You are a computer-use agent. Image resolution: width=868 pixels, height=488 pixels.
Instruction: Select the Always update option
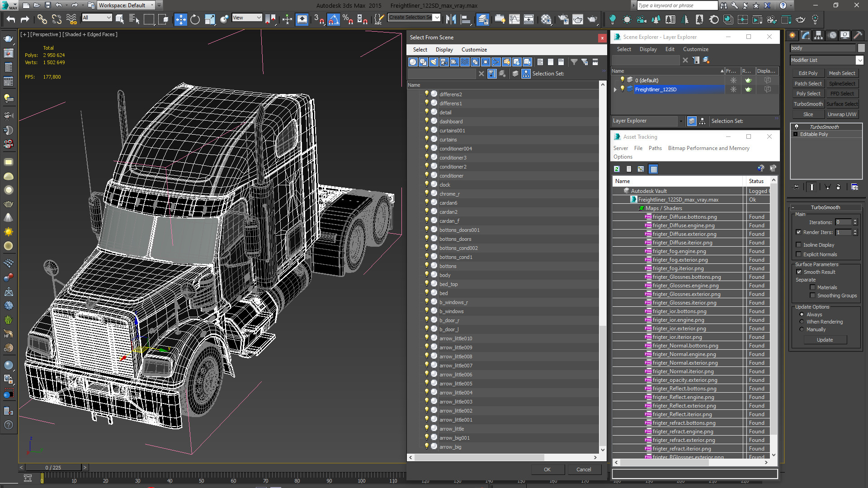pos(802,314)
